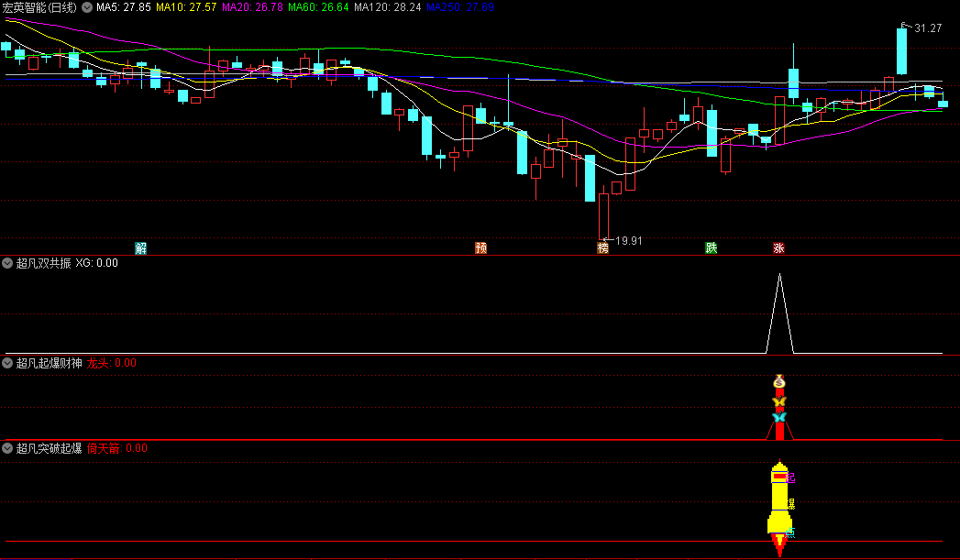This screenshot has width=960, height=560.
Task: Expand the 超凡起爆财神 indicator options
Action: coord(7,363)
